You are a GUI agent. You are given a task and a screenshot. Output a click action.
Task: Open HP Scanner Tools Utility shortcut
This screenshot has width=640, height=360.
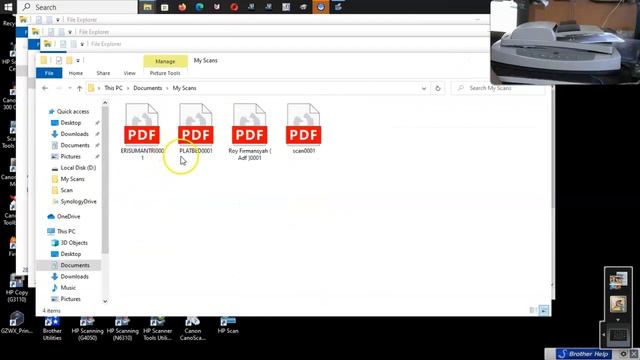coord(158,329)
